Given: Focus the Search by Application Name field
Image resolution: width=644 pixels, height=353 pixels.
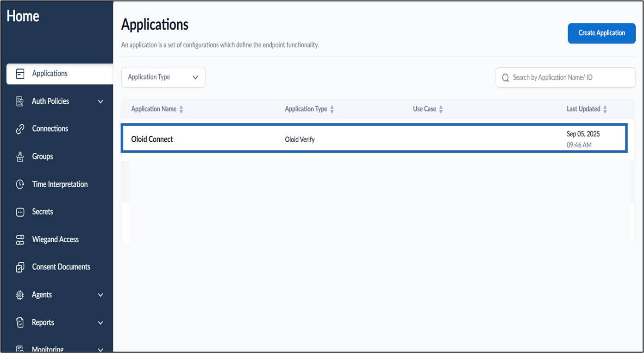Looking at the screenshot, I should coord(566,77).
